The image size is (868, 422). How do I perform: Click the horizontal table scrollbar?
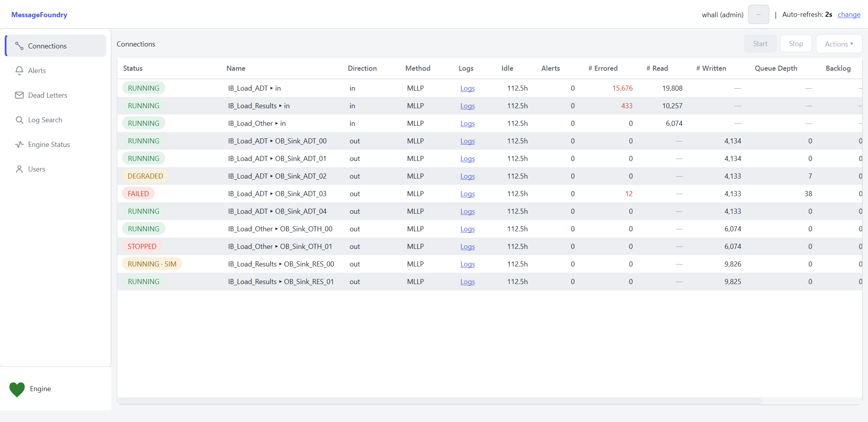click(440, 401)
